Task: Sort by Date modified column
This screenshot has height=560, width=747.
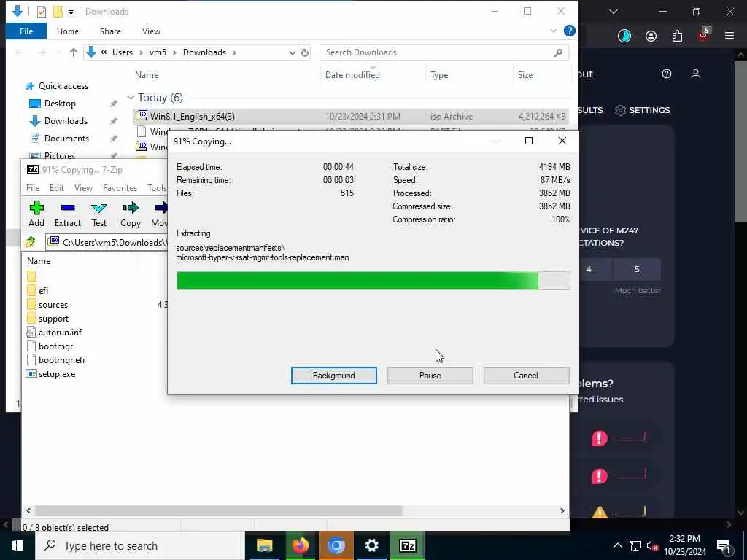Action: pos(352,75)
